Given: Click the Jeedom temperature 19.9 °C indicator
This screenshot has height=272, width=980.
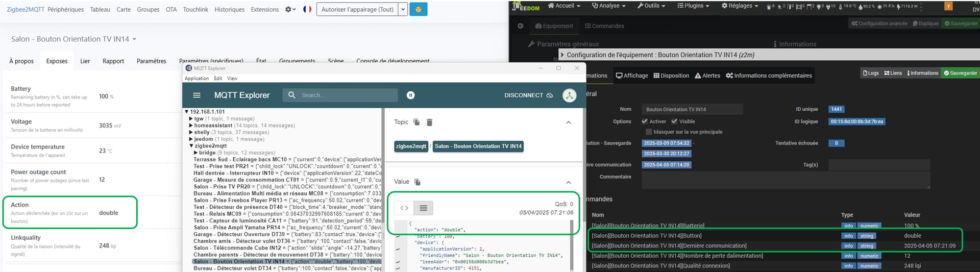Looking at the screenshot, I should pos(847,6).
